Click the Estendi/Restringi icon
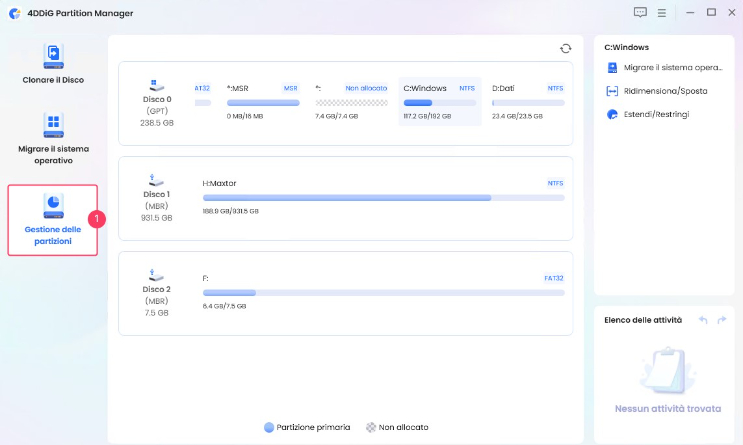The width and height of the screenshot is (743, 445). [x=612, y=114]
